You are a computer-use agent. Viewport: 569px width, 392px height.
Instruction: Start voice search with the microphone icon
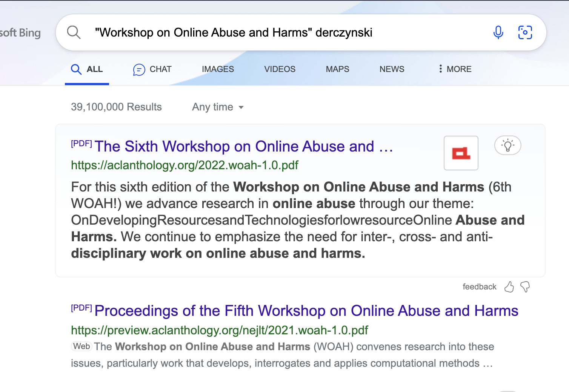[498, 32]
